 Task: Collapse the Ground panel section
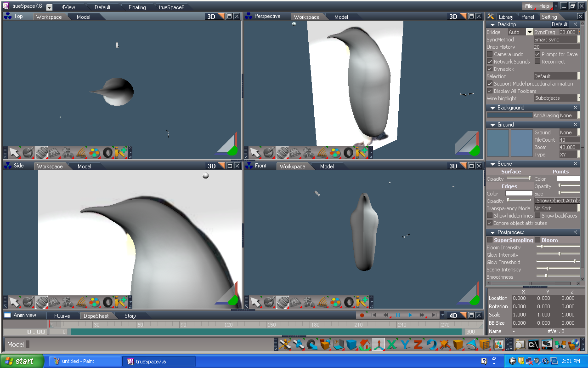pos(493,124)
